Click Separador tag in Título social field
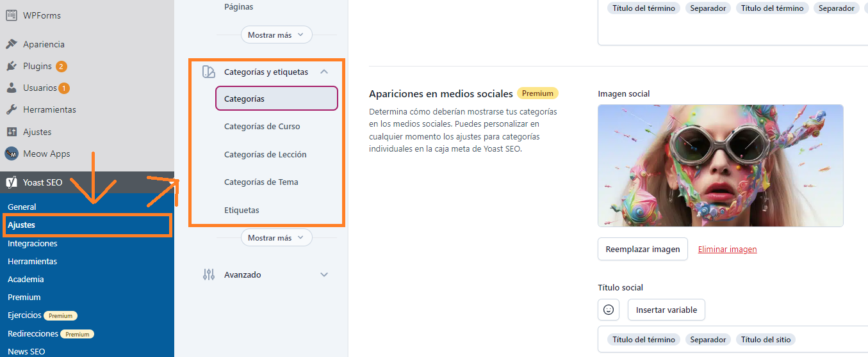 click(708, 339)
